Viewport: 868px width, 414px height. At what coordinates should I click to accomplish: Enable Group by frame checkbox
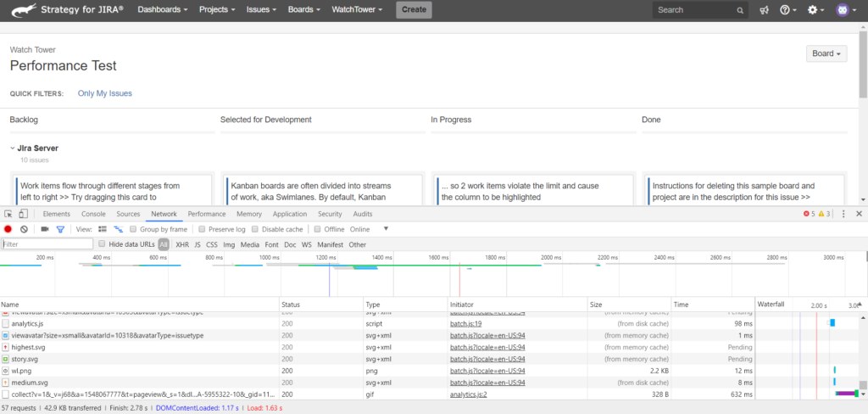point(133,229)
